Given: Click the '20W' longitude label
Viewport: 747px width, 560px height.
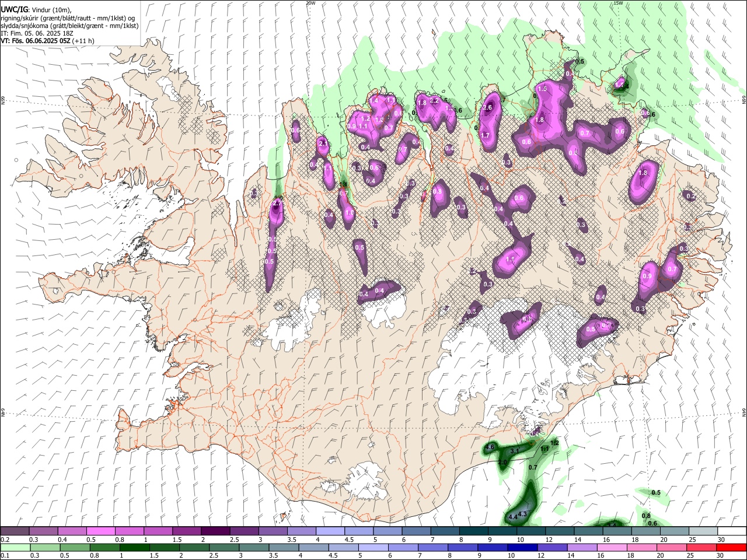Looking at the screenshot, I should [310, 3].
